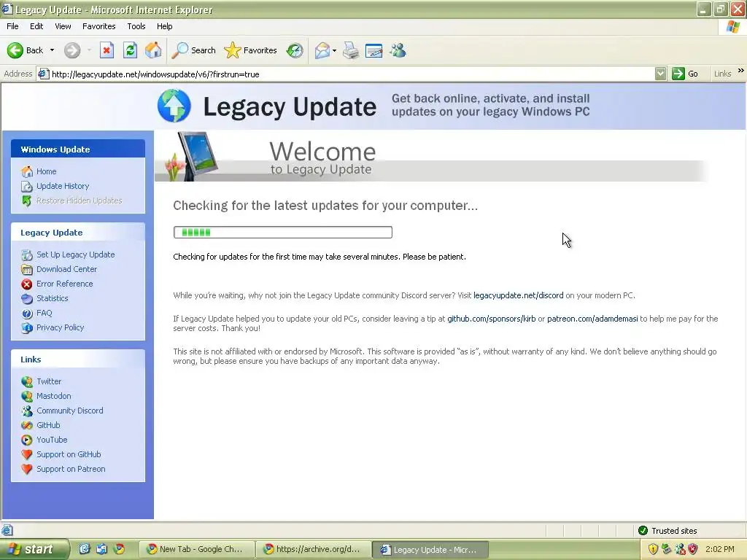747x560 pixels.
Task: Open the patreon.com/adamdemasi link
Action: tap(592, 319)
